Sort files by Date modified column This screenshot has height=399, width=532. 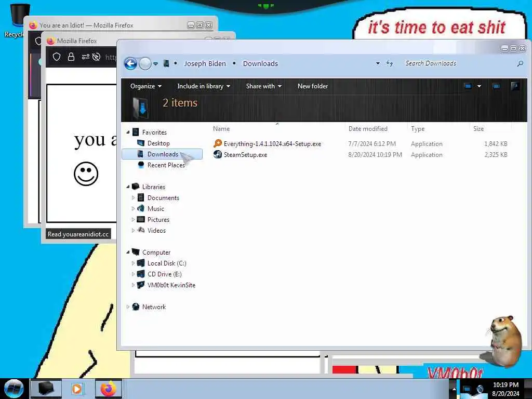(x=368, y=129)
